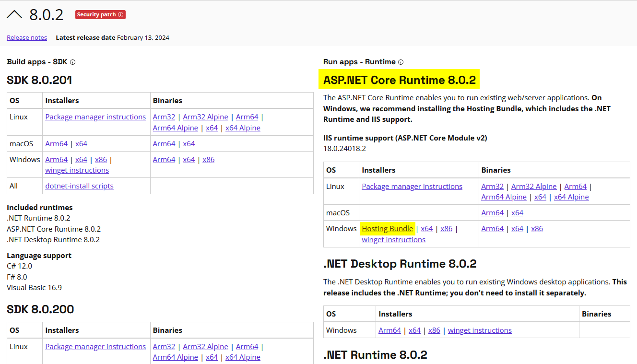This screenshot has height=364, width=637.
Task: Download SDK 8.0.201 Linux Arm64 binary
Action: pyautogui.click(x=247, y=117)
